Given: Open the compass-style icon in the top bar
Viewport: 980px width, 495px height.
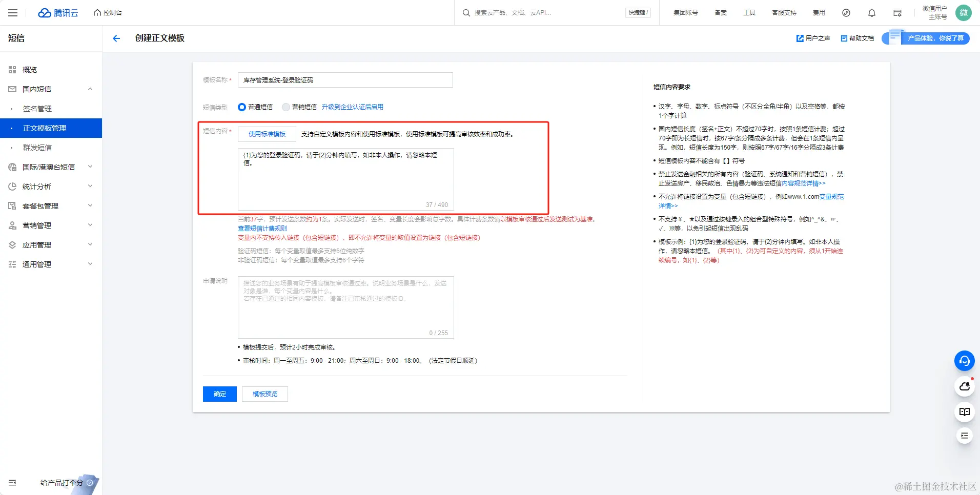Looking at the screenshot, I should pyautogui.click(x=846, y=13).
